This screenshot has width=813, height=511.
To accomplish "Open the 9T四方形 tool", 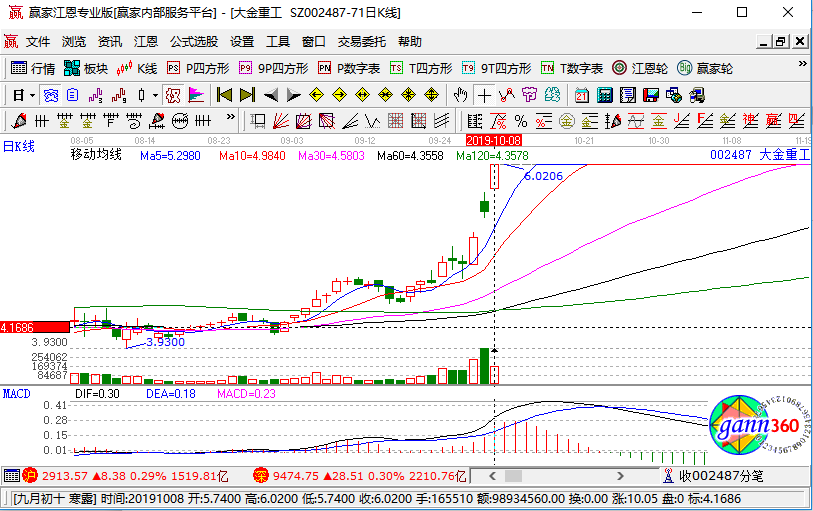I will [x=496, y=68].
